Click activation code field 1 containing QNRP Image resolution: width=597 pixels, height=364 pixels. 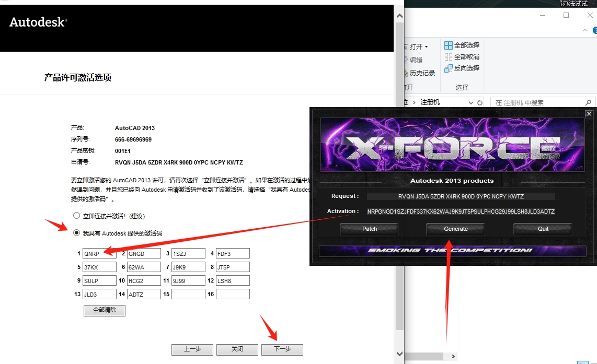(x=99, y=253)
